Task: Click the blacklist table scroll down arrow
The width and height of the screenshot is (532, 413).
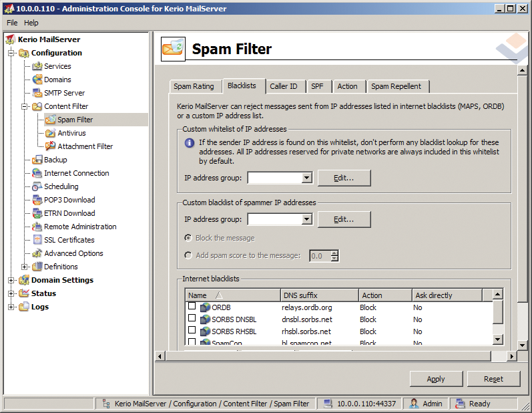Action: (x=497, y=339)
